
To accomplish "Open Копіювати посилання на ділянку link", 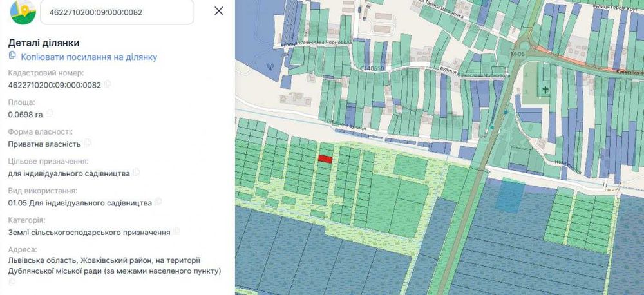I will pyautogui.click(x=89, y=57).
